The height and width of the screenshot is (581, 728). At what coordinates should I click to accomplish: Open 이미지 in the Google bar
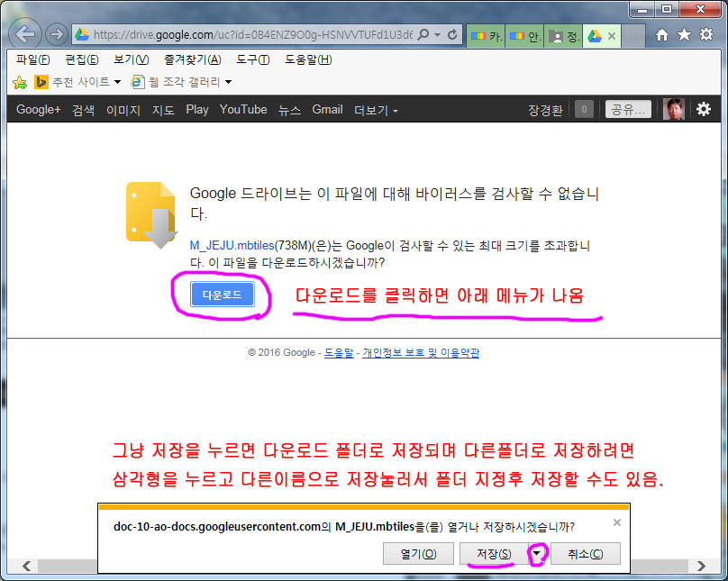(123, 110)
